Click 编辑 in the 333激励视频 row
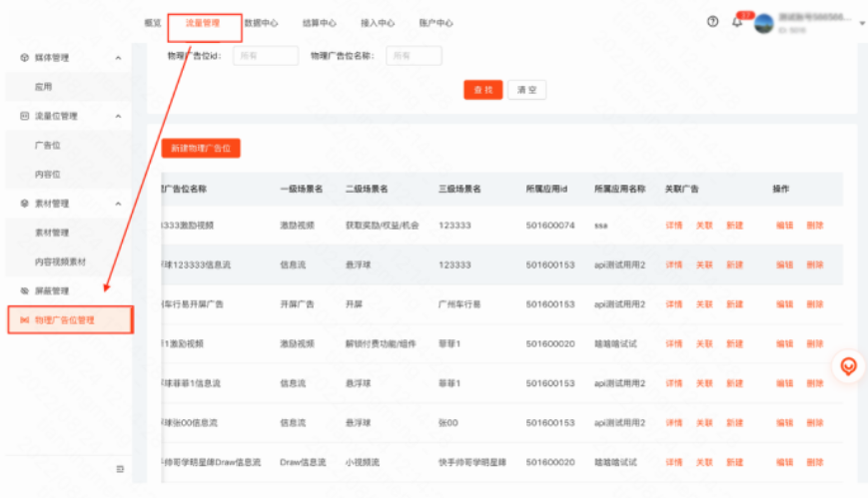The width and height of the screenshot is (868, 498). [x=784, y=226]
